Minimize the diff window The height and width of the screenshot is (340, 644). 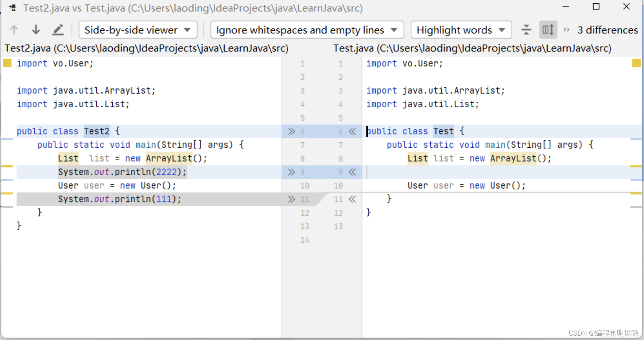(x=566, y=7)
